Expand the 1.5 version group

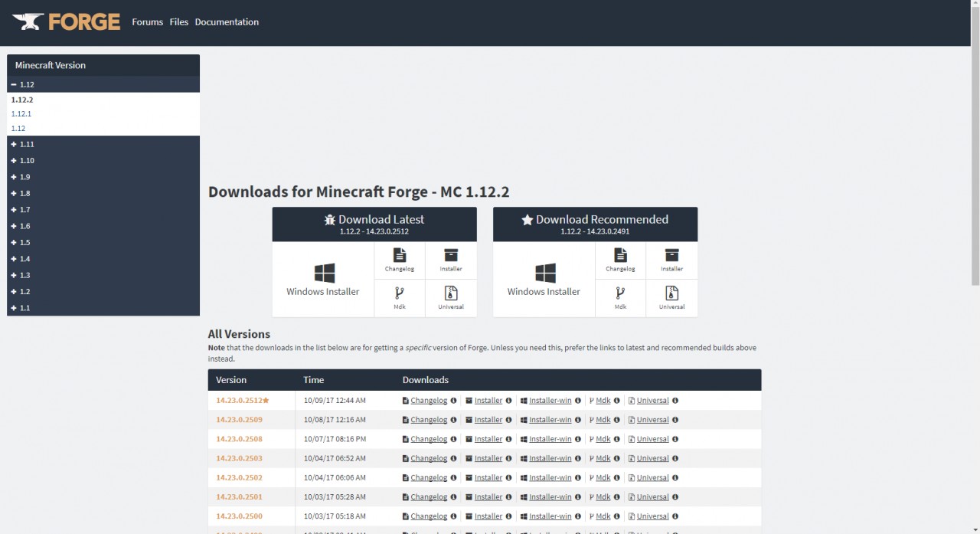point(103,243)
